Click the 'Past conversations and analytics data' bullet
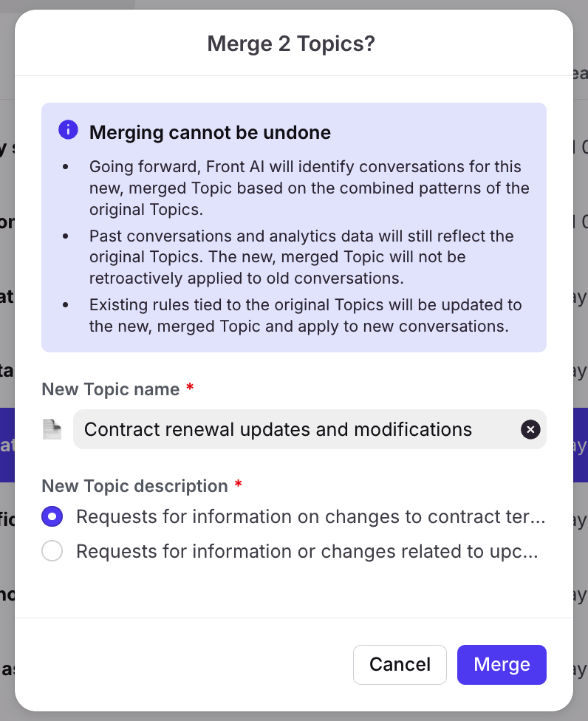The width and height of the screenshot is (588, 721). pyautogui.click(x=301, y=257)
